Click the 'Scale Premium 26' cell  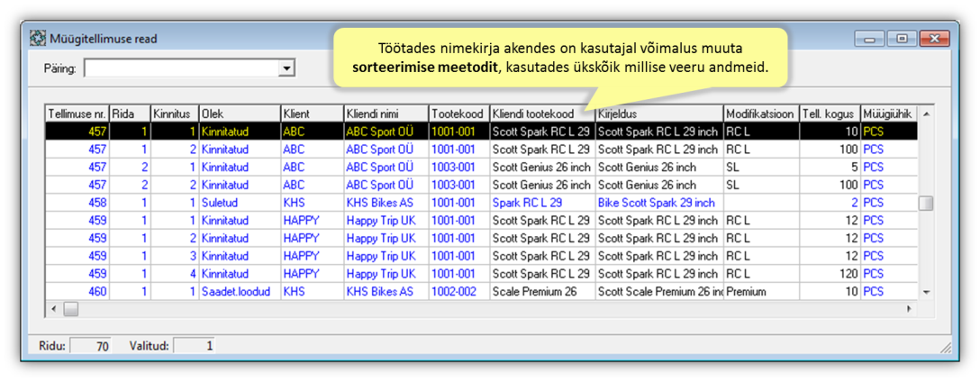(542, 291)
